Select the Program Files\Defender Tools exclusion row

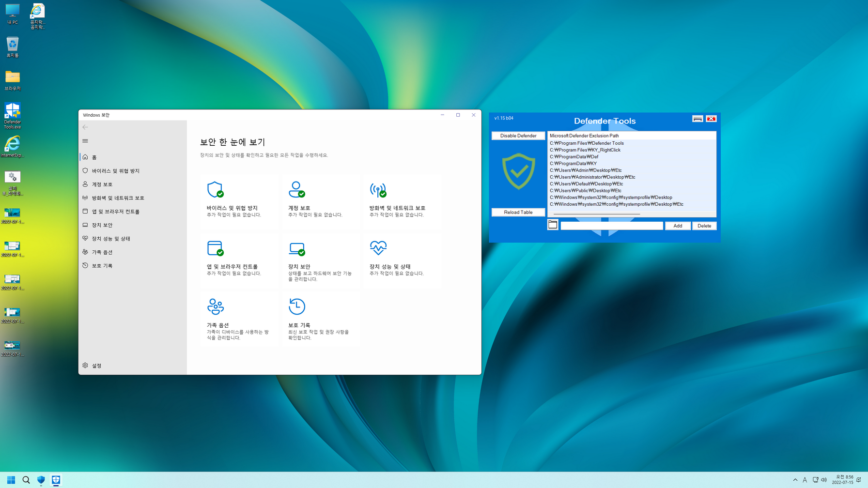click(x=632, y=143)
